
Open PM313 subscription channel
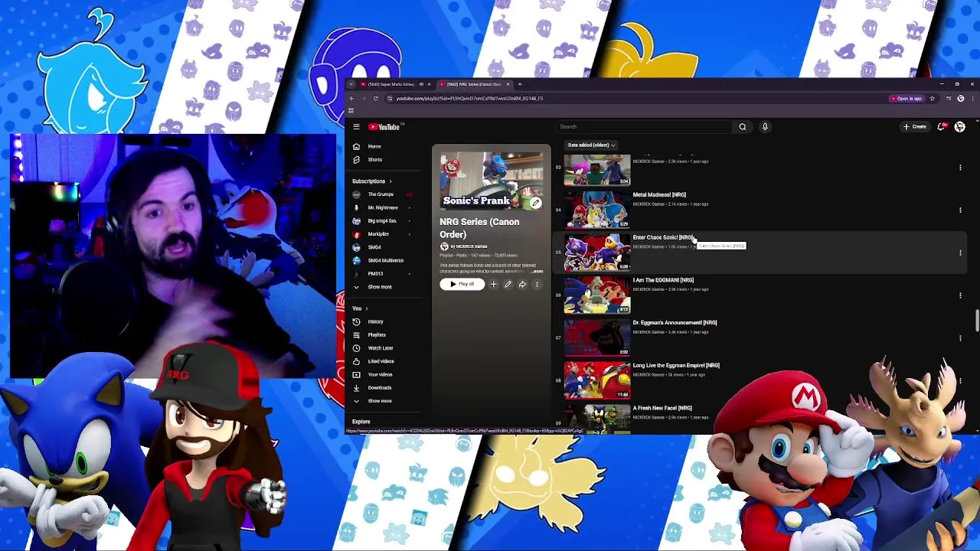coord(375,274)
